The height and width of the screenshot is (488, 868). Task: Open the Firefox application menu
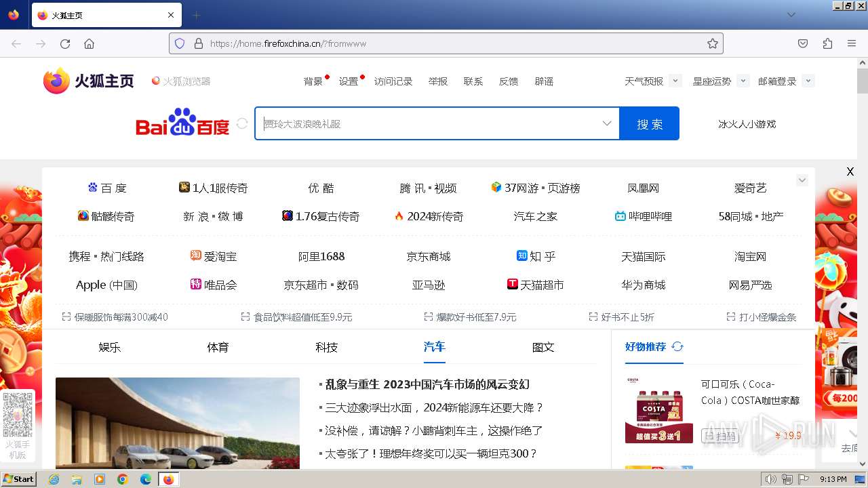[x=852, y=43]
